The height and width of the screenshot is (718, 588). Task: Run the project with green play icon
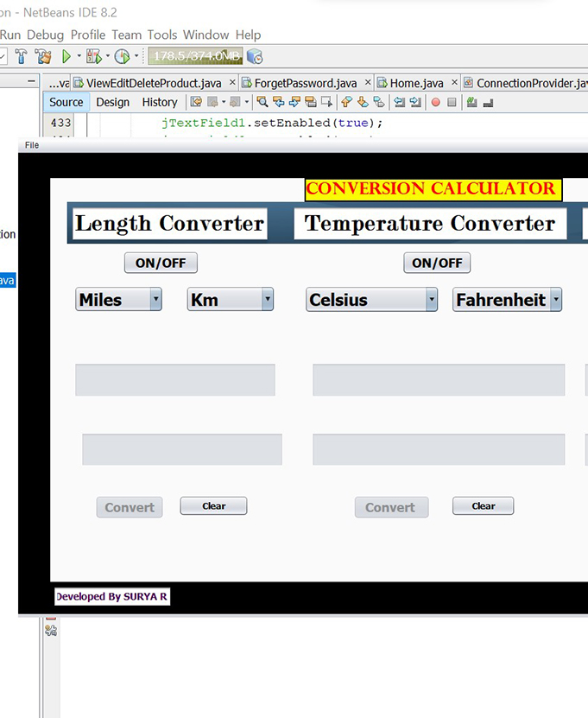66,56
